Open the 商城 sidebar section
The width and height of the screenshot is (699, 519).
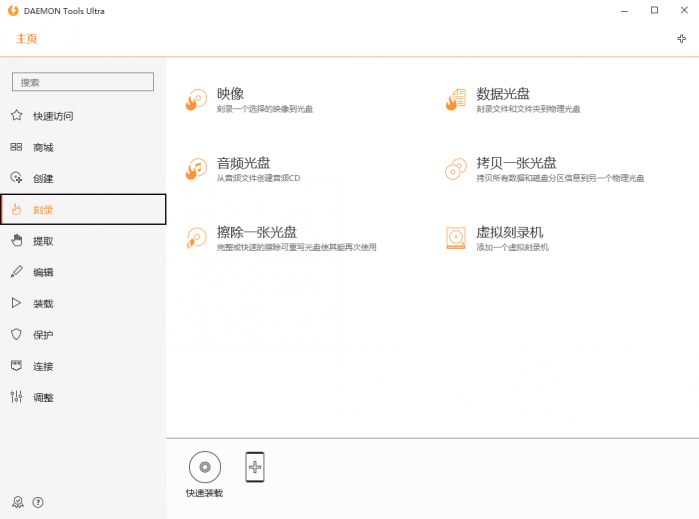tap(83, 147)
